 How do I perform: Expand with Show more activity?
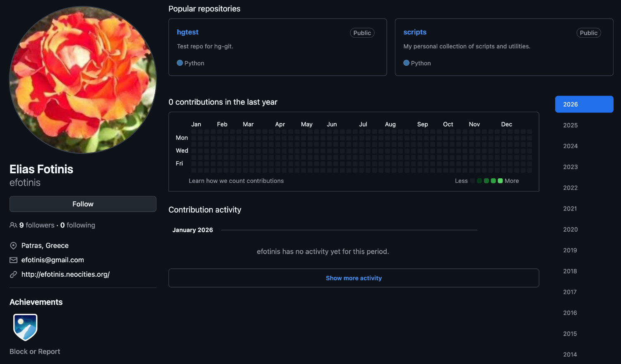coord(354,278)
